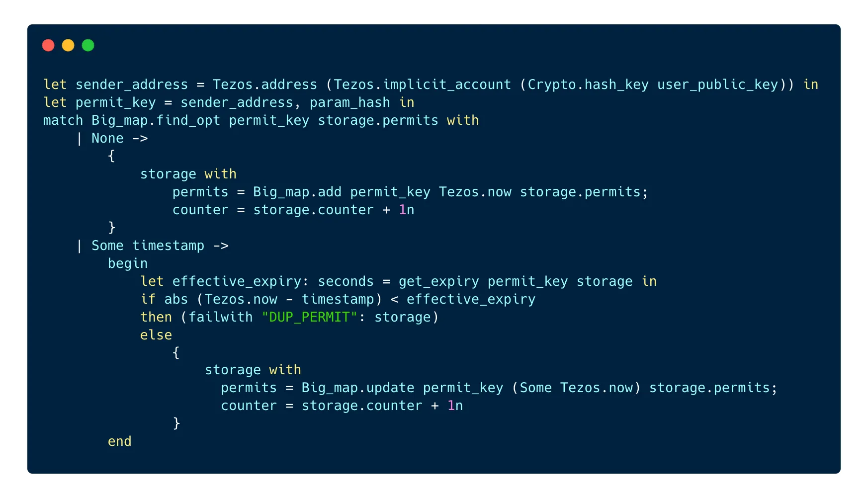Click user_public_key in the first line

tap(717, 84)
